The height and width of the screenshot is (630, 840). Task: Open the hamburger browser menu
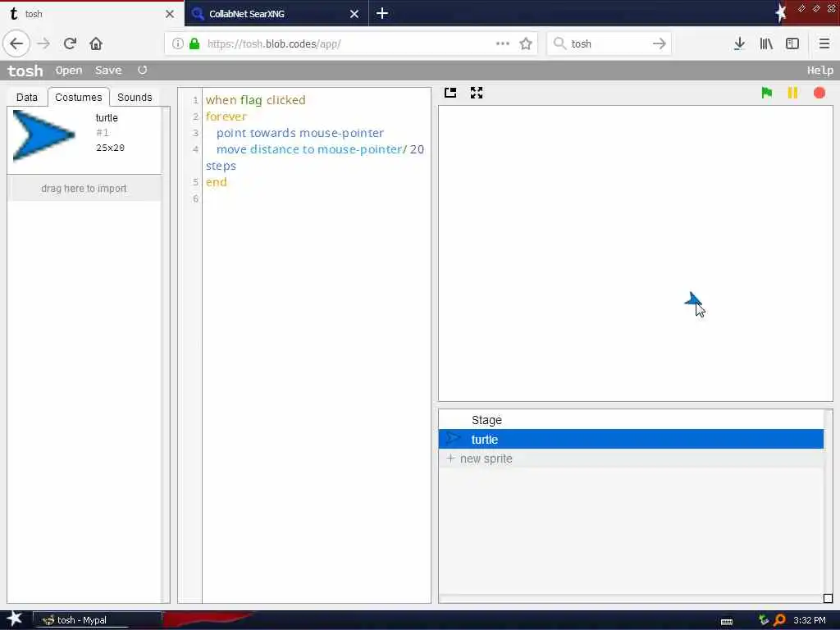[x=824, y=43]
